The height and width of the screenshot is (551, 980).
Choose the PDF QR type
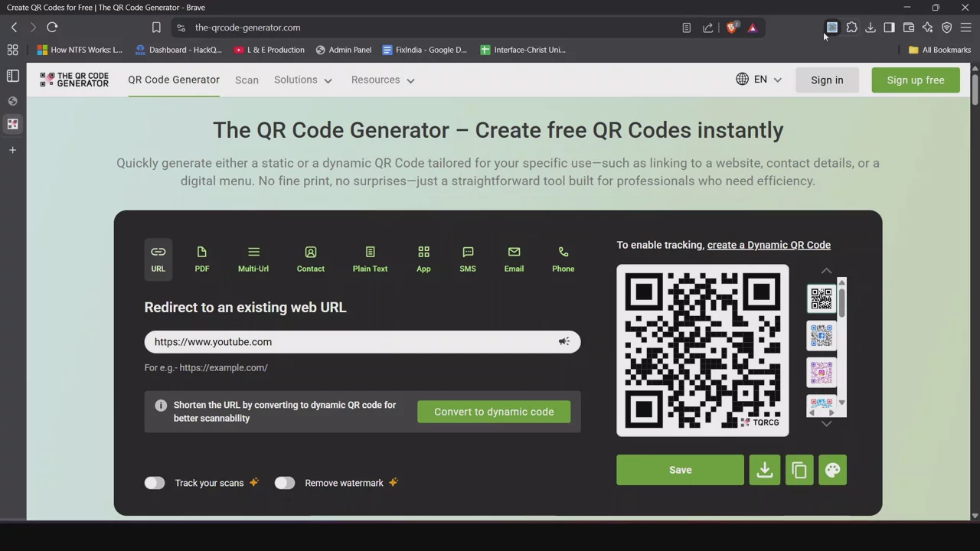pyautogui.click(x=201, y=259)
